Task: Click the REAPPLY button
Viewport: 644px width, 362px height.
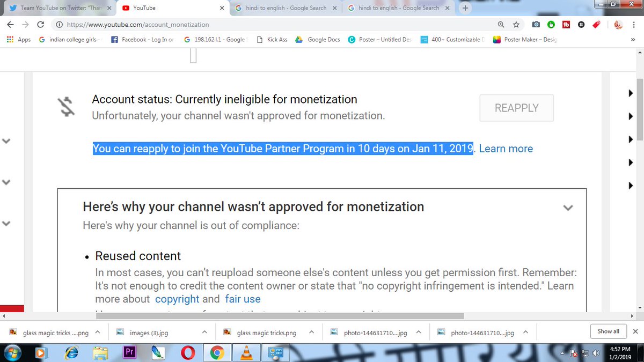Action: pyautogui.click(x=516, y=108)
